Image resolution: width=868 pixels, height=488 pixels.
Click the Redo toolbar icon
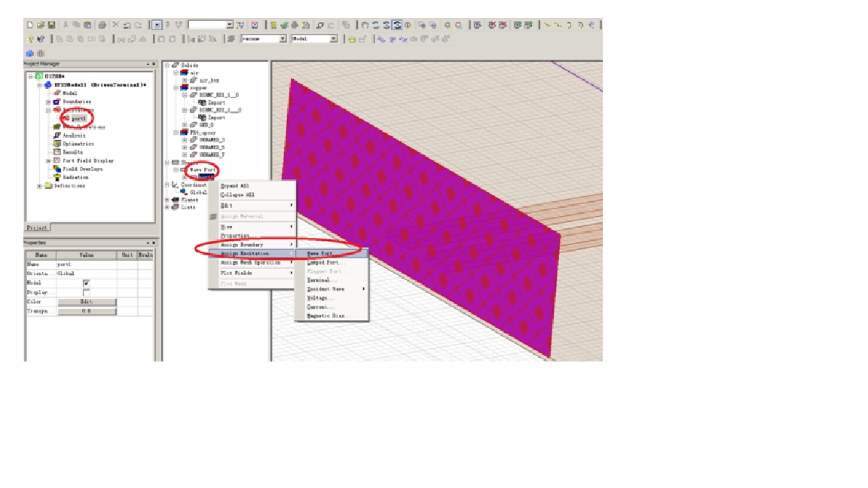[139, 25]
